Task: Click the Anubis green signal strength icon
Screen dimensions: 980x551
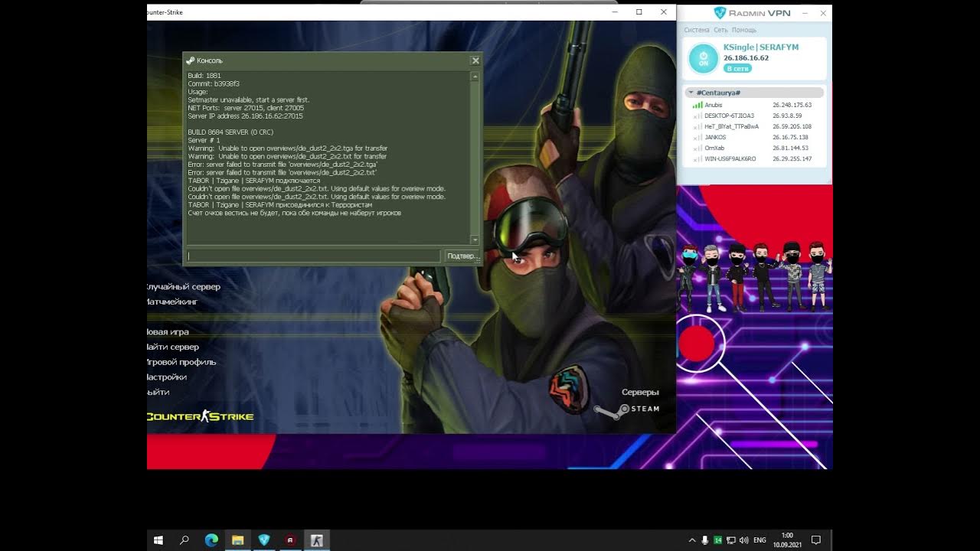Action: point(697,105)
